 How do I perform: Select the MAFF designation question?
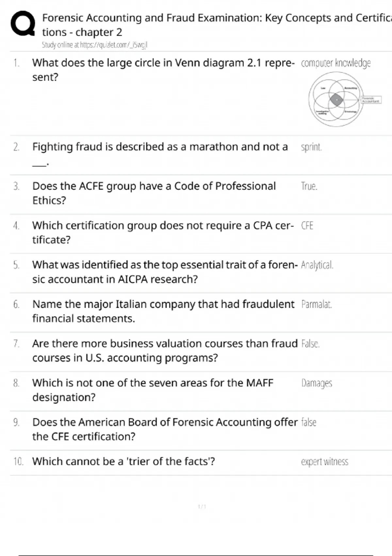(153, 390)
